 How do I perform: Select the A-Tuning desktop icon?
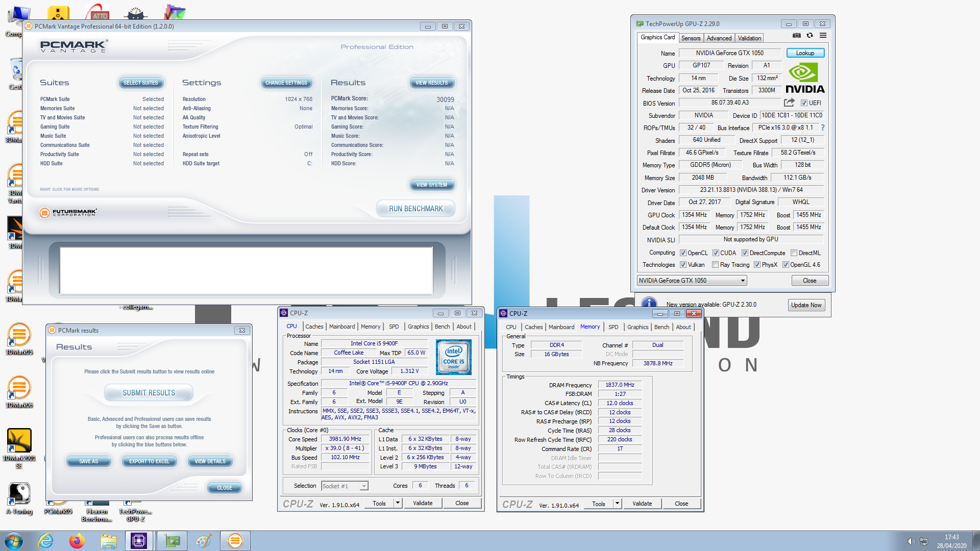click(19, 498)
